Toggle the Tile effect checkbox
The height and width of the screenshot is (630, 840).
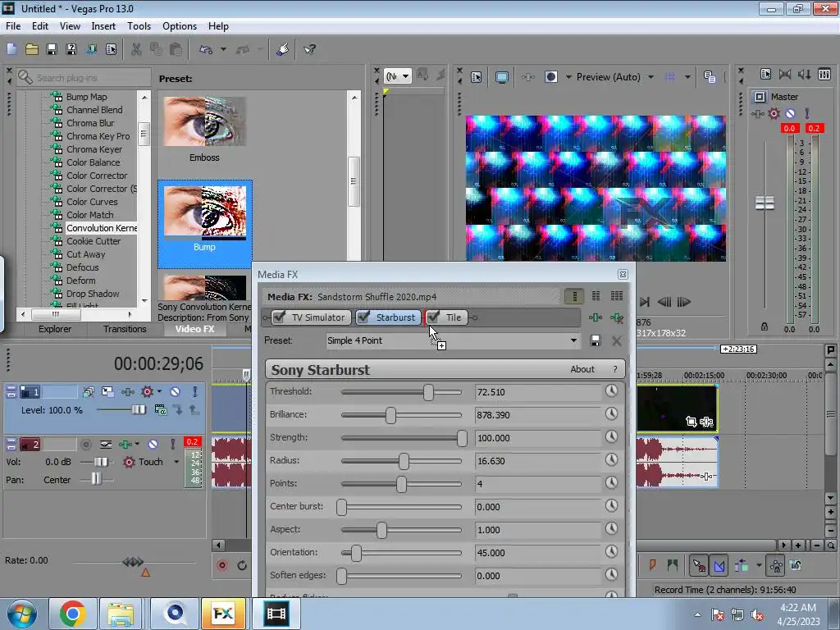(433, 317)
